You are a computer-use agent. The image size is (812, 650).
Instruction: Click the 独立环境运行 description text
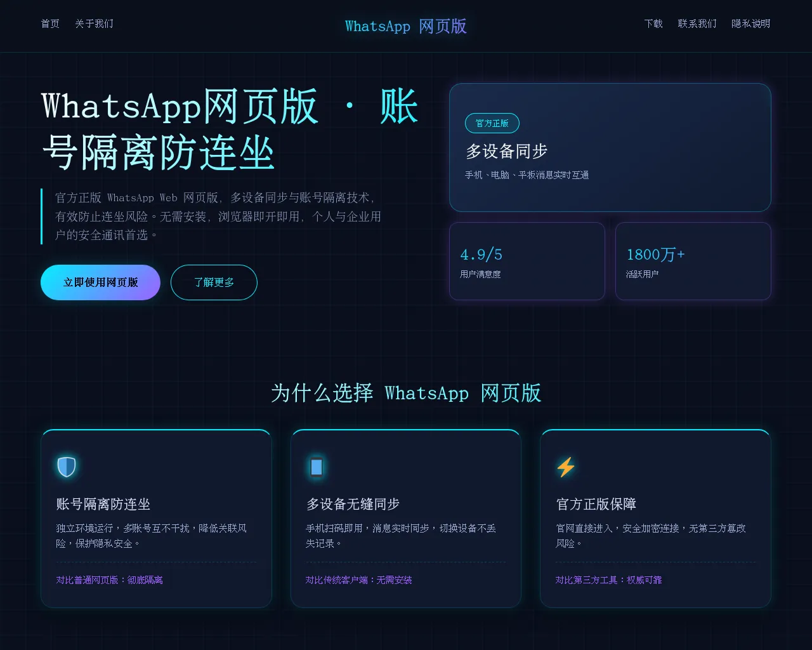(x=152, y=536)
